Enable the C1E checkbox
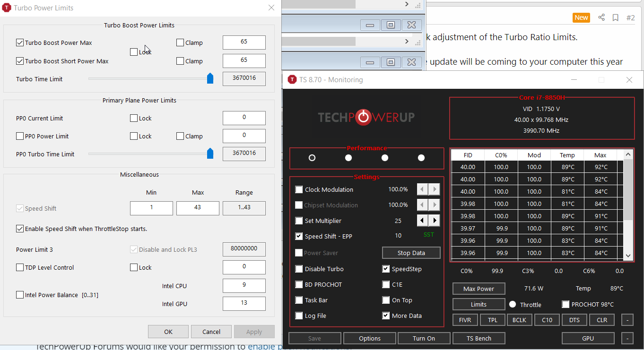 386,284
